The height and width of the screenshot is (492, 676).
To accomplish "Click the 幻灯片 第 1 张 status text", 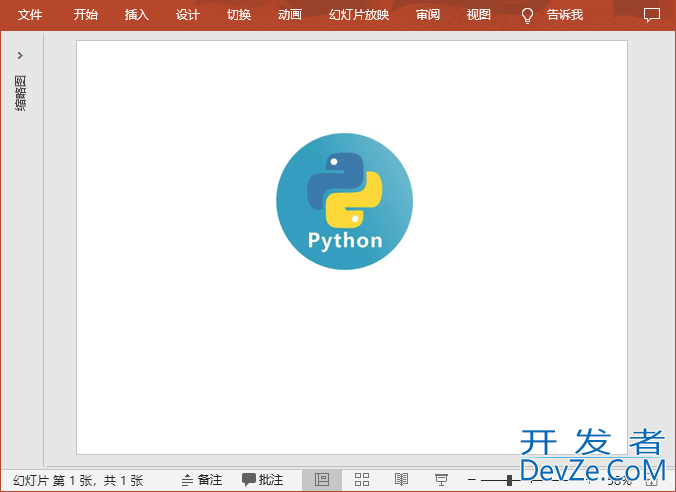I will point(78,480).
